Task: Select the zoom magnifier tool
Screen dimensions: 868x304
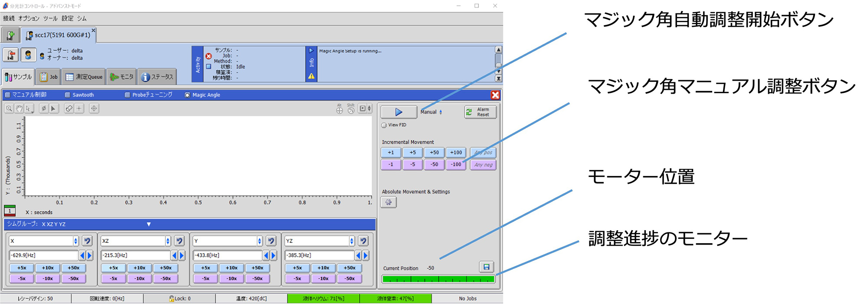Action: tap(9, 108)
